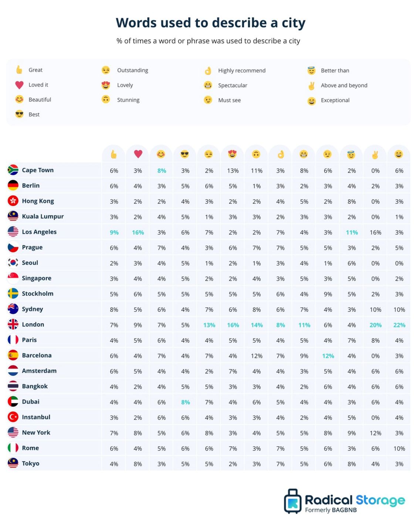Click the sunglasses emoji beside "Best" legend

pos(19,115)
